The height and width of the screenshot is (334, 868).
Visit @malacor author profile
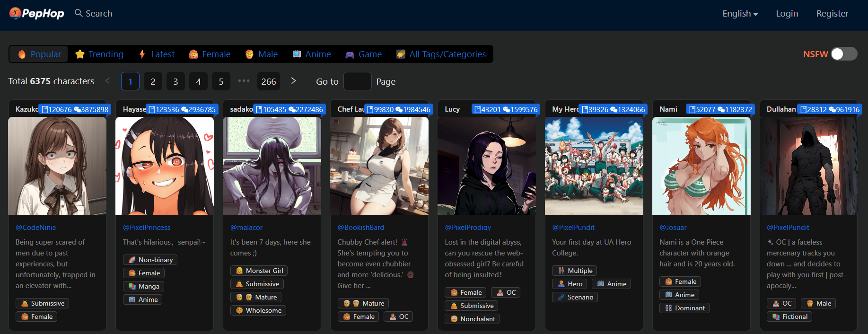tap(246, 228)
